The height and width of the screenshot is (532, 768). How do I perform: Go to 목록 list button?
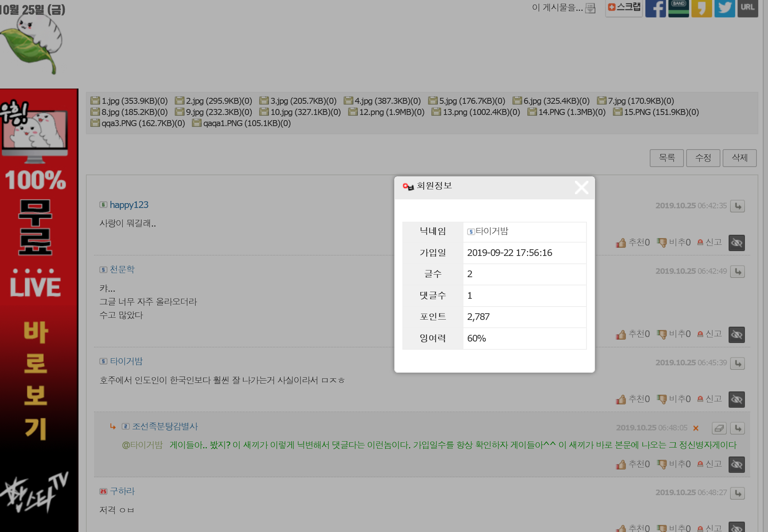coord(666,158)
